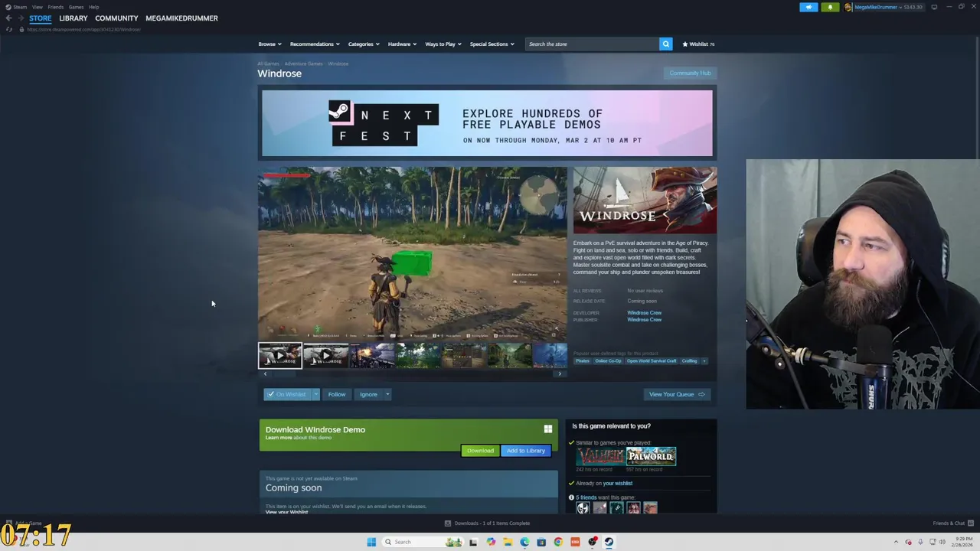Expand the Categories dropdown

363,44
